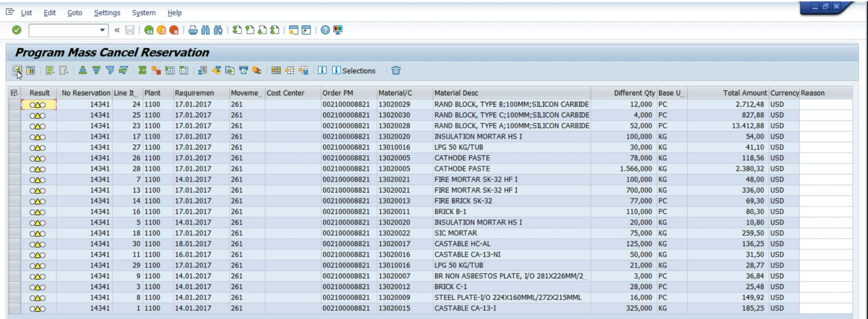Open the command field dropdown arrow
868x319 pixels.
point(102,30)
